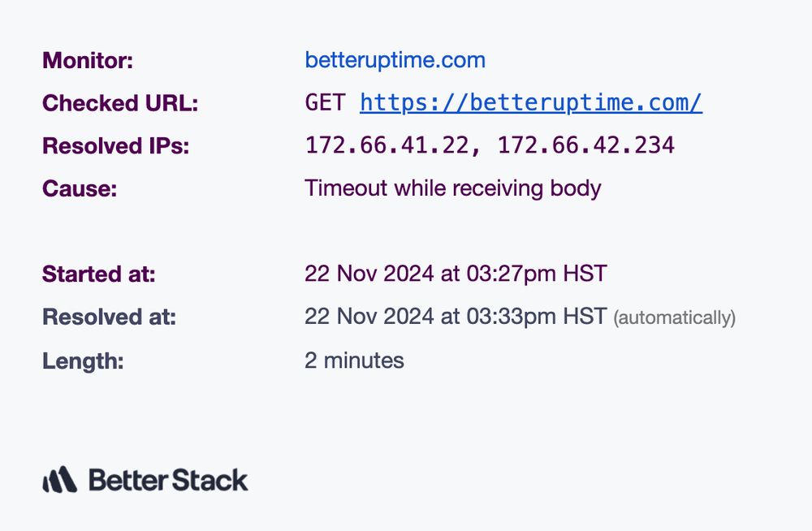Viewport: 812px width, 531px height.
Task: Click the Checked URL label
Action: point(120,103)
